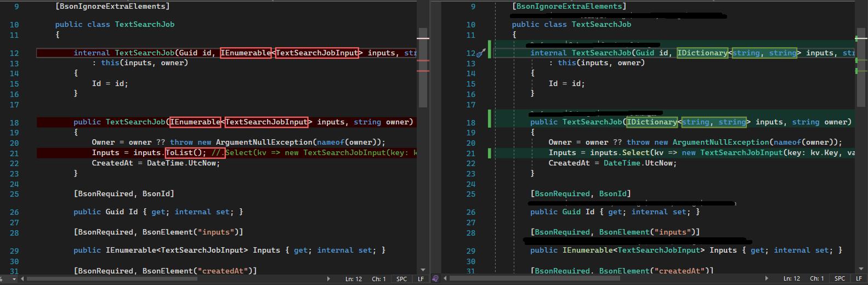Click the right pane horizontal scrollbar thumb

click(535, 278)
